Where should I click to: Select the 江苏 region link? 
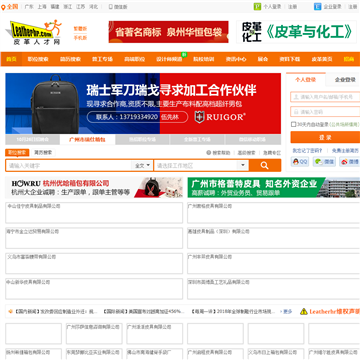(80, 7)
